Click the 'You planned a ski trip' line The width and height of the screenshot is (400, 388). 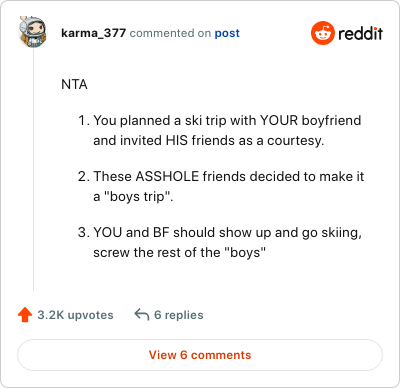tap(227, 121)
